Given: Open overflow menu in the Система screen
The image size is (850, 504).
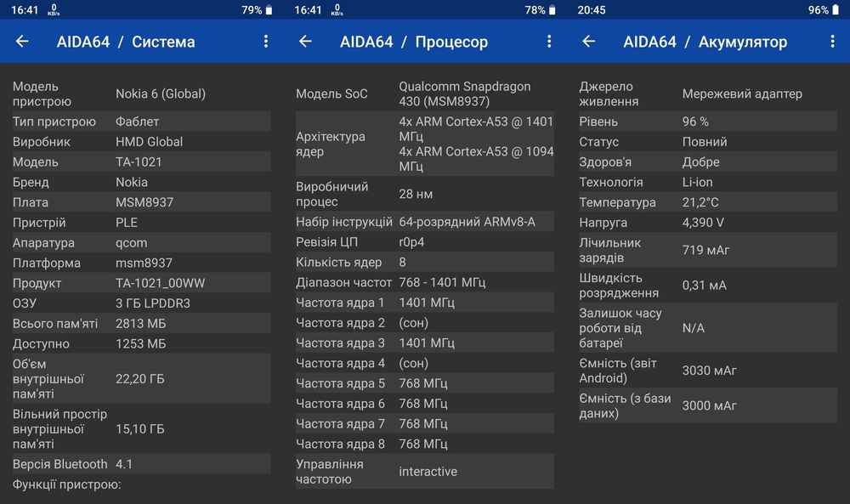Looking at the screenshot, I should click(x=265, y=41).
